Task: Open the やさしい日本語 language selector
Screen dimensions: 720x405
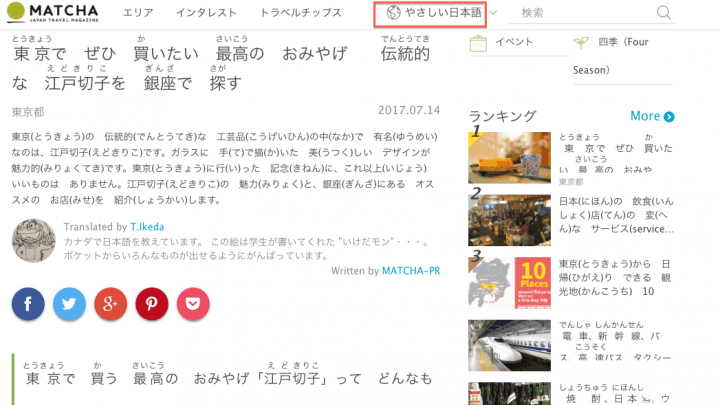Action: [430, 13]
